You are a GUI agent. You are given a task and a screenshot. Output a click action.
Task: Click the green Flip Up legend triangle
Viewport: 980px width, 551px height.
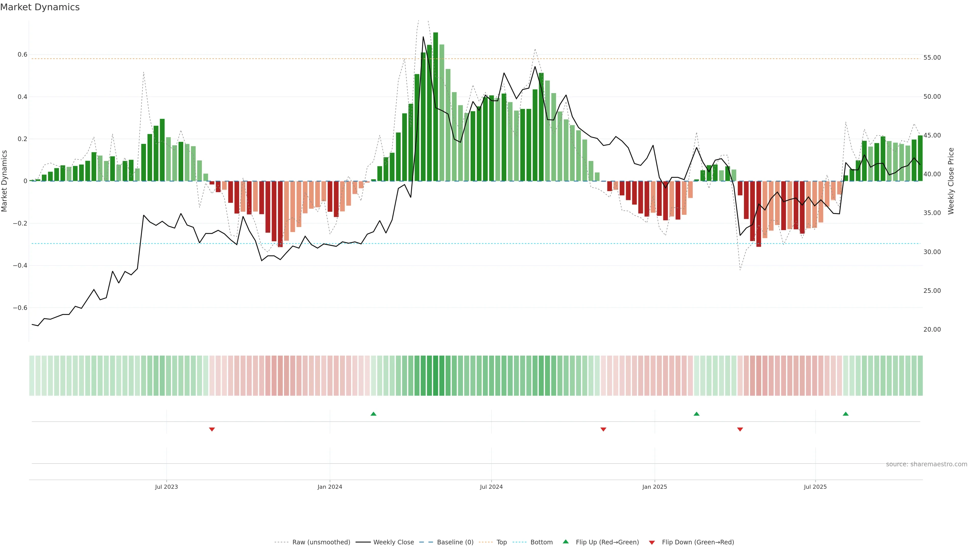pos(565,542)
